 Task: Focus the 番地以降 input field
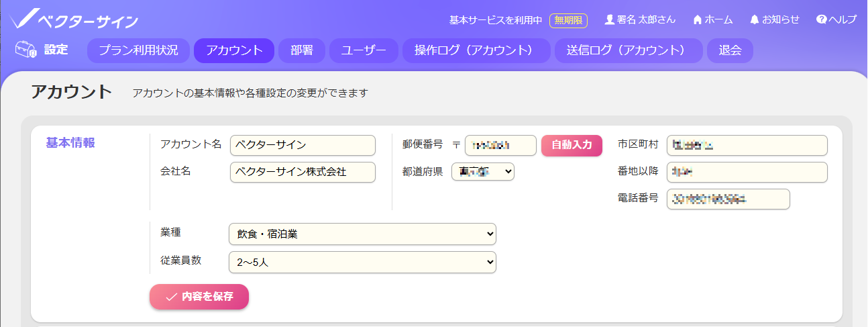[747, 172]
